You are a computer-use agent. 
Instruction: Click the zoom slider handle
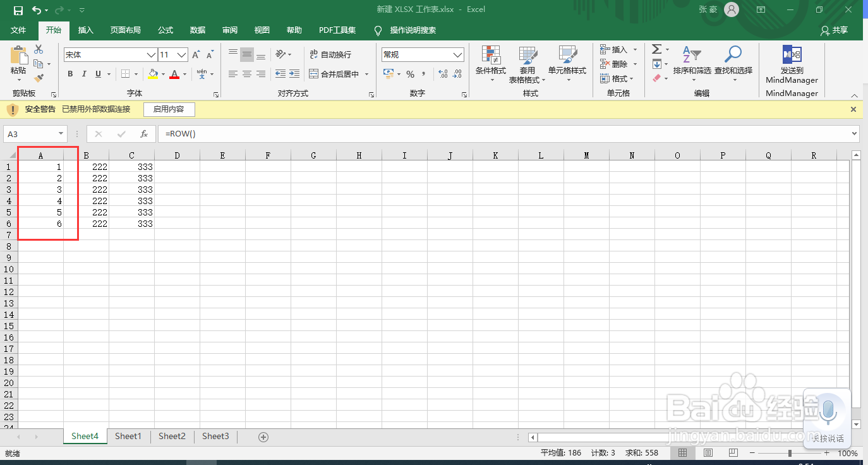(790, 453)
